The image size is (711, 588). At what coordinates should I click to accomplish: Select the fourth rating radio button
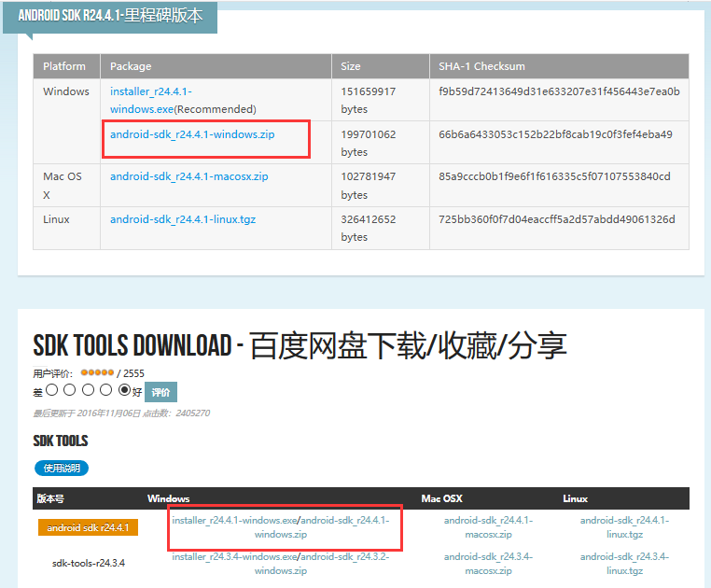105,390
